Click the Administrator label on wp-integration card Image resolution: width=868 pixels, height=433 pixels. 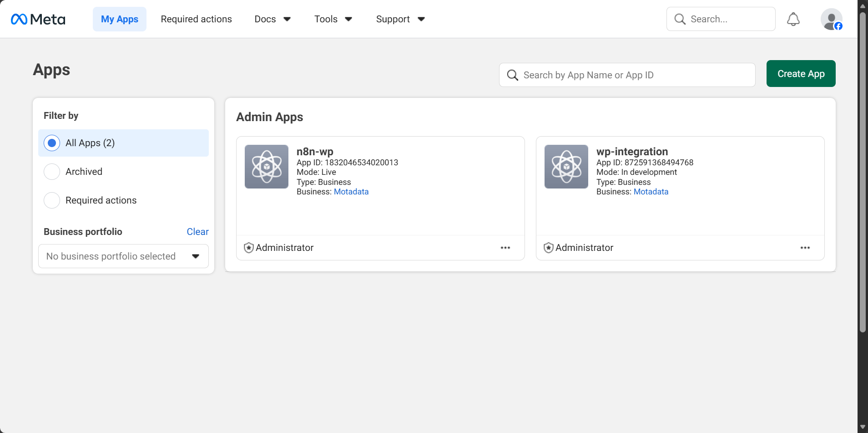tap(585, 248)
